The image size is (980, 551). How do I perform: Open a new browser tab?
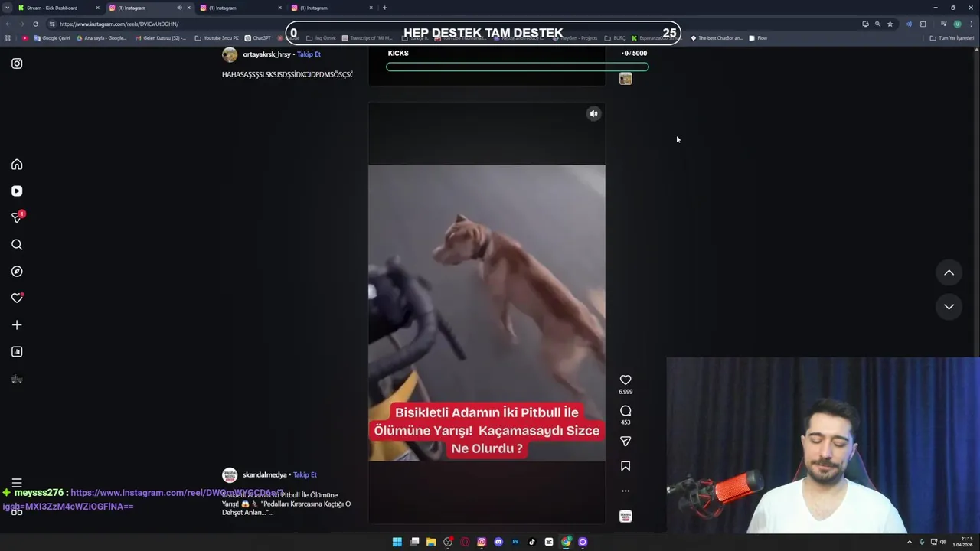click(384, 8)
